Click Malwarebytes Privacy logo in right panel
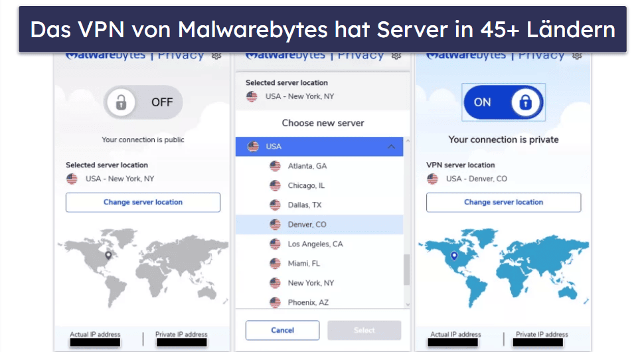This screenshot has height=352, width=644. (x=495, y=56)
